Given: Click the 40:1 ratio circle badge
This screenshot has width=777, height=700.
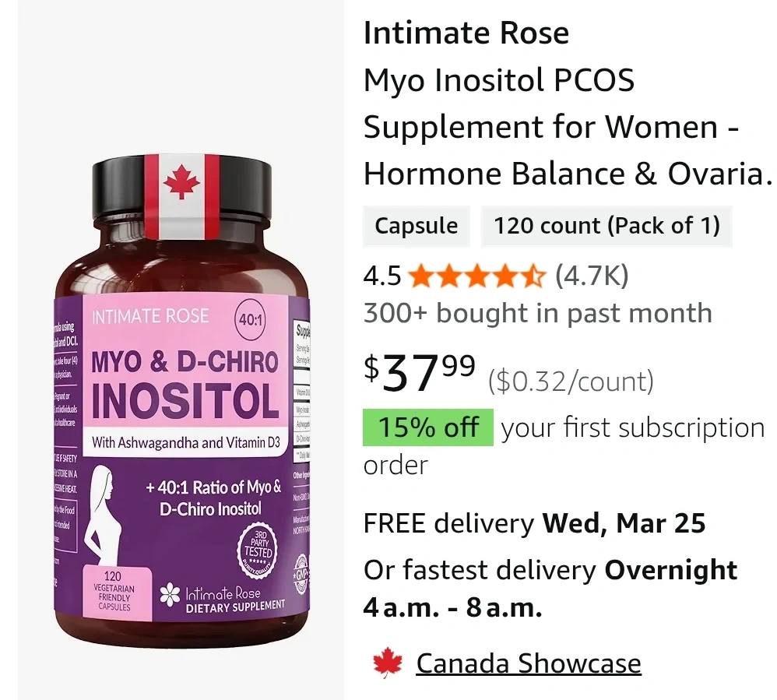Looking at the screenshot, I should point(250,320).
